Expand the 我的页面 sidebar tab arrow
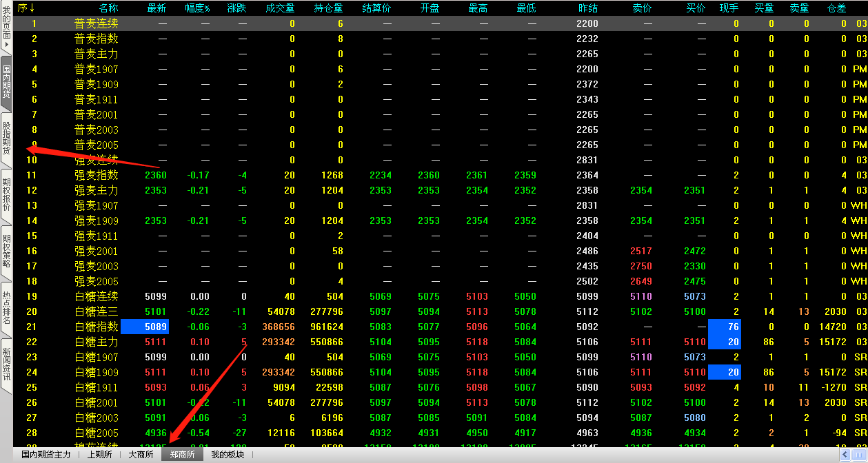The image size is (868, 463). (x=6, y=44)
